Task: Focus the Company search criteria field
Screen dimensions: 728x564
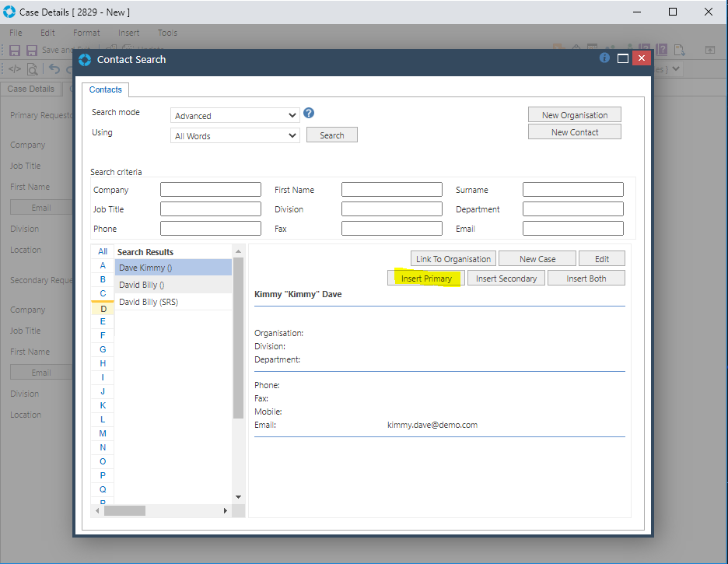Action: coord(211,189)
